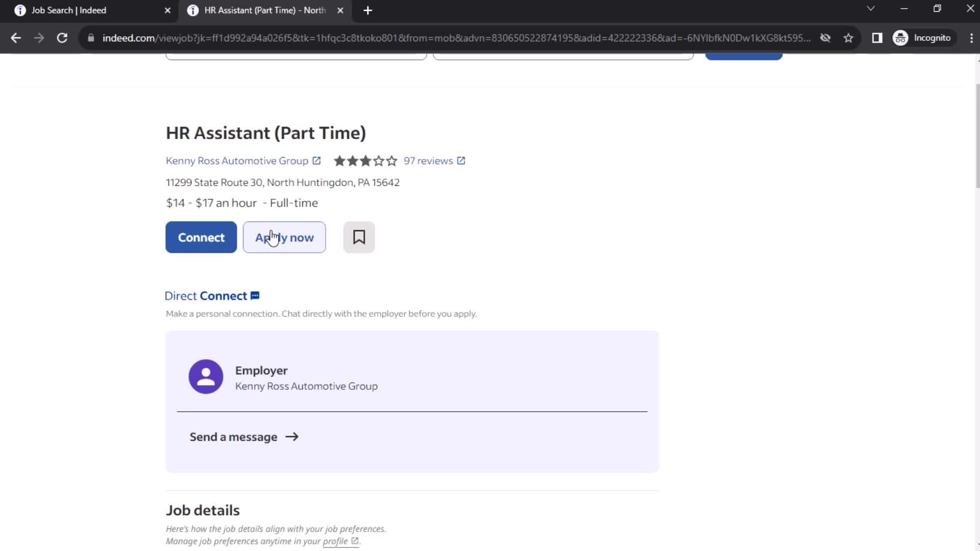Click the back navigation arrow

(16, 38)
